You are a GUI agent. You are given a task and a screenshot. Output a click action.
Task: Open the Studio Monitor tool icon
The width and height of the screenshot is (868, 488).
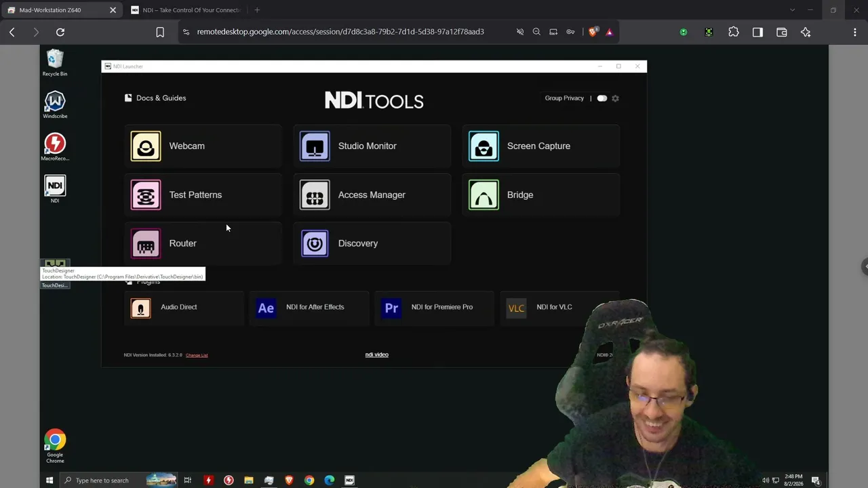pos(315,146)
